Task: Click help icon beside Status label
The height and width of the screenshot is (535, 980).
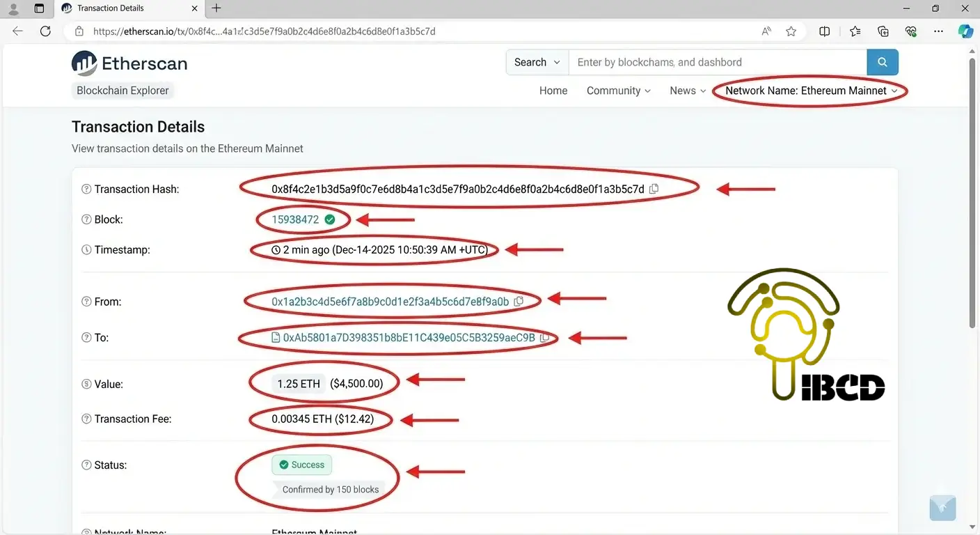Action: point(86,465)
